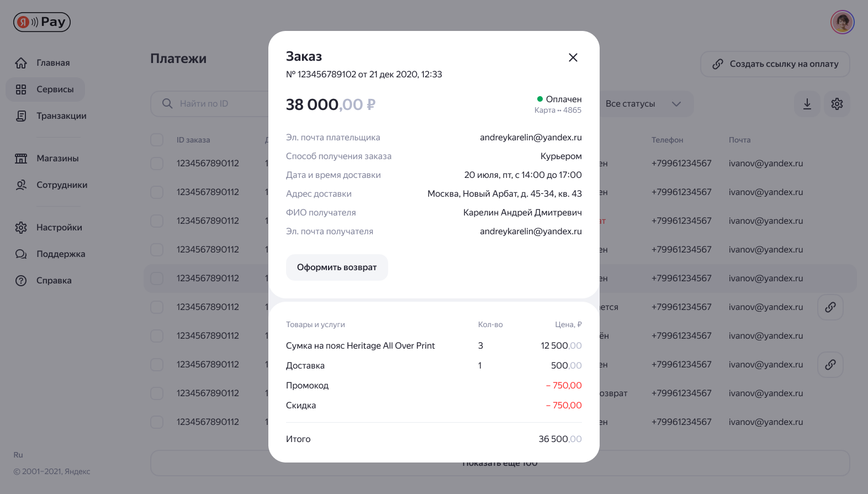
Task: Go to Сотрудники section
Action: (x=62, y=185)
